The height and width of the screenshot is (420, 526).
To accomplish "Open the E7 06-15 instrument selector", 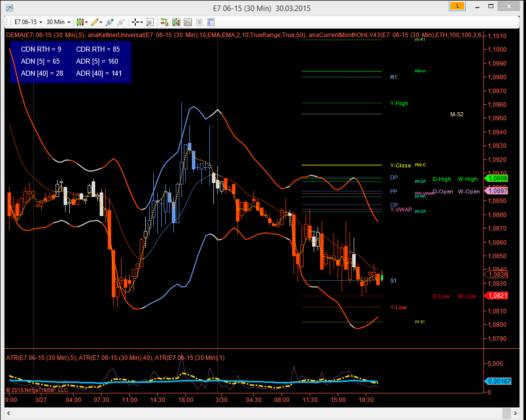I will click(28, 22).
